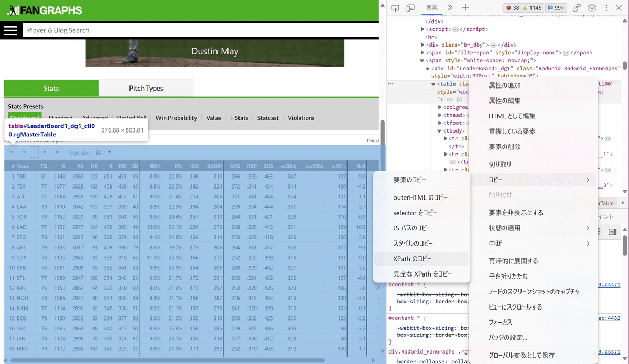Viewport: 629px width, 364px height.
Task: Expand the span filterspan node
Action: coord(422,53)
